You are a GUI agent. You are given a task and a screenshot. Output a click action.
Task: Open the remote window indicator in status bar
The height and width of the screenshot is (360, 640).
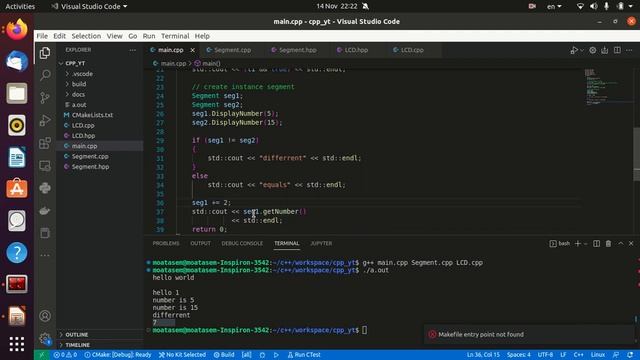(42, 355)
